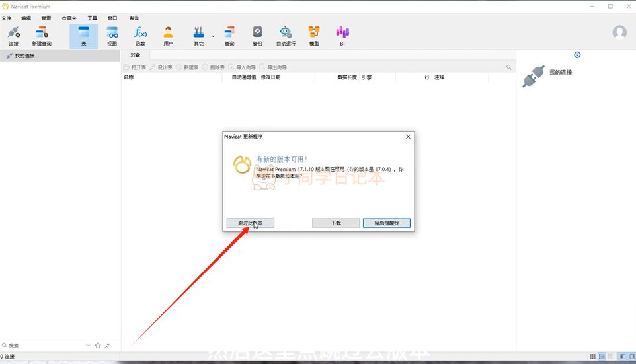Click the 备份 (Backup) toolbar icon
Viewport: 636px width, 364px height.
258,36
